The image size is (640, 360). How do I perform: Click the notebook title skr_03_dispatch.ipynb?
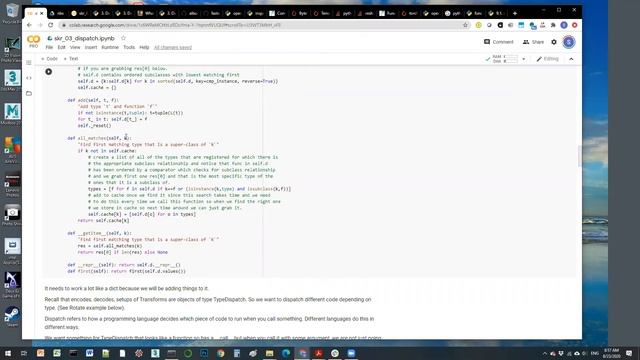coord(84,38)
